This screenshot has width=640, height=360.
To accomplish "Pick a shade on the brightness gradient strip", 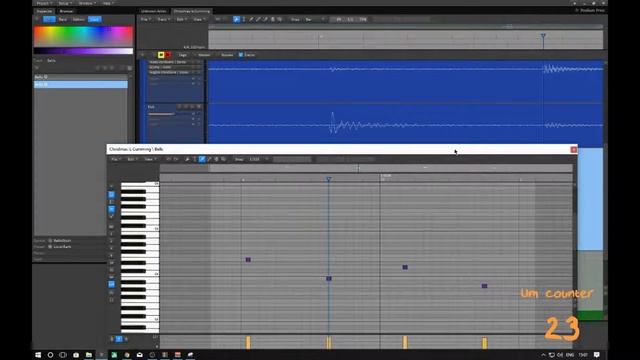I will tap(83, 51).
